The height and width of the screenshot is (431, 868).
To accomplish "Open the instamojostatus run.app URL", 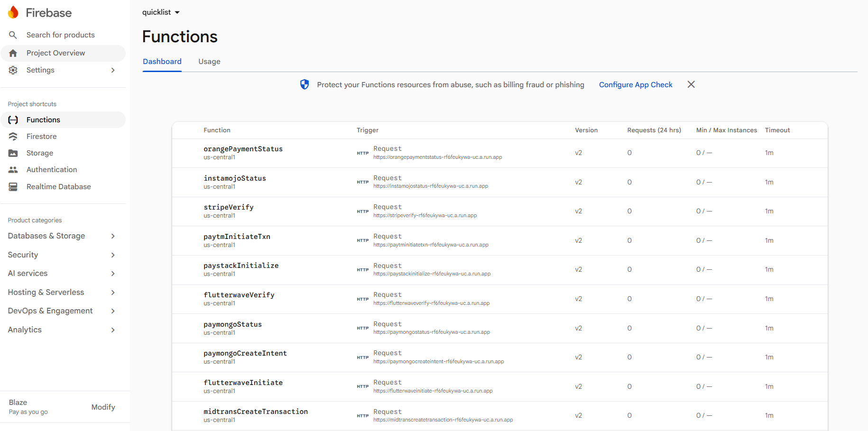I will pyautogui.click(x=431, y=186).
